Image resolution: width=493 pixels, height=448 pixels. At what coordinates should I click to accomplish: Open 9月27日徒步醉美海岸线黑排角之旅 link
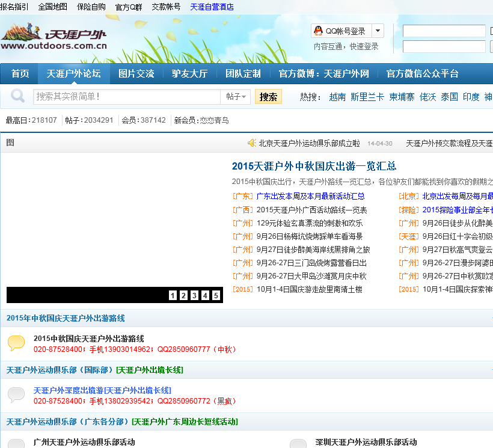(313, 250)
